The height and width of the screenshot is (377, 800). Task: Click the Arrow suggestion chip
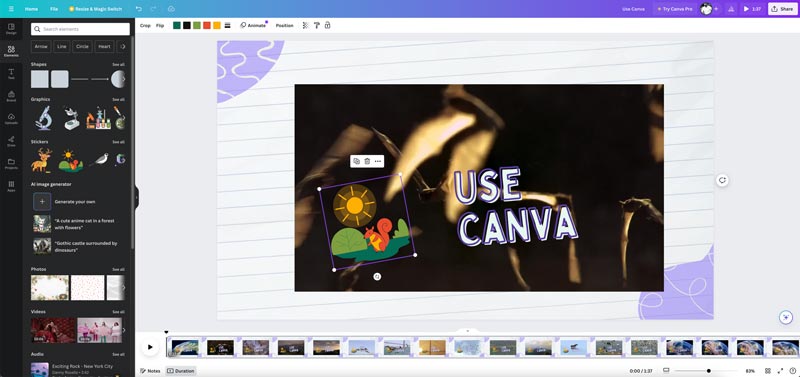[41, 46]
